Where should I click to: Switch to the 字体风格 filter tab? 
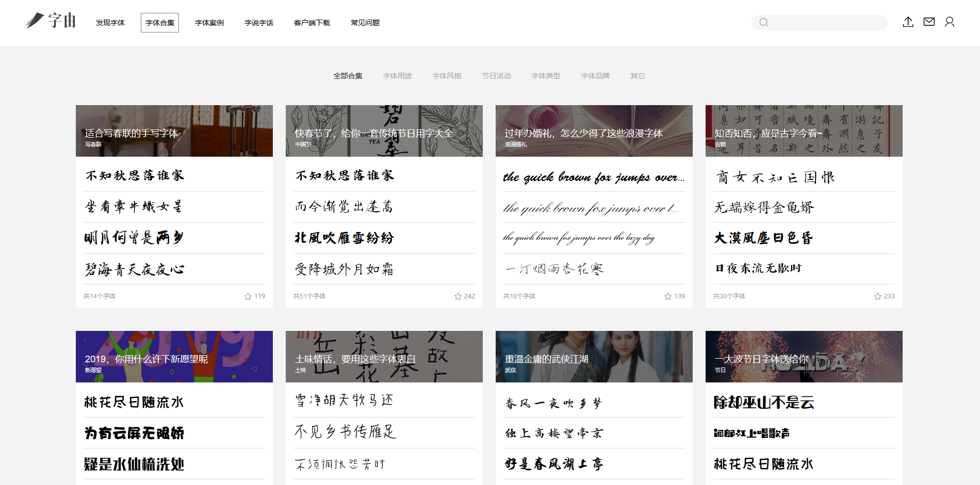(x=447, y=76)
